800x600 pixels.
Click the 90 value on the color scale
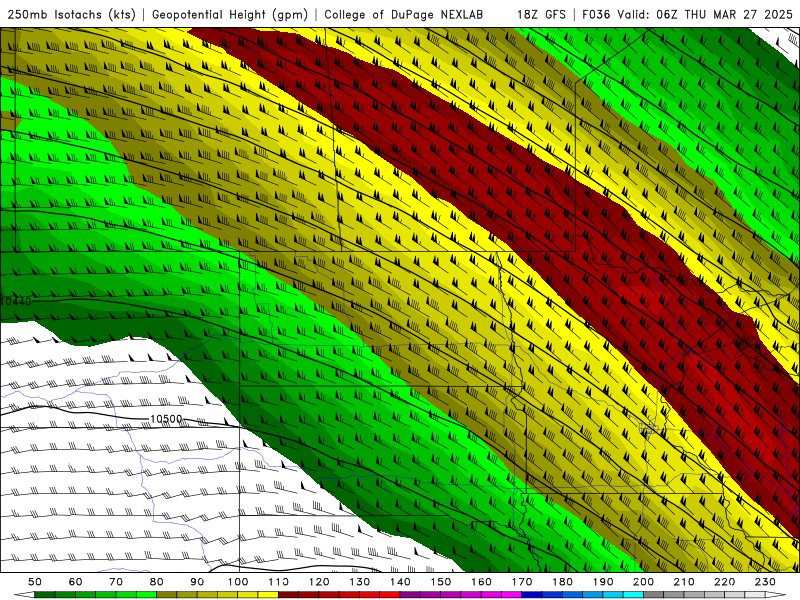[x=197, y=582]
